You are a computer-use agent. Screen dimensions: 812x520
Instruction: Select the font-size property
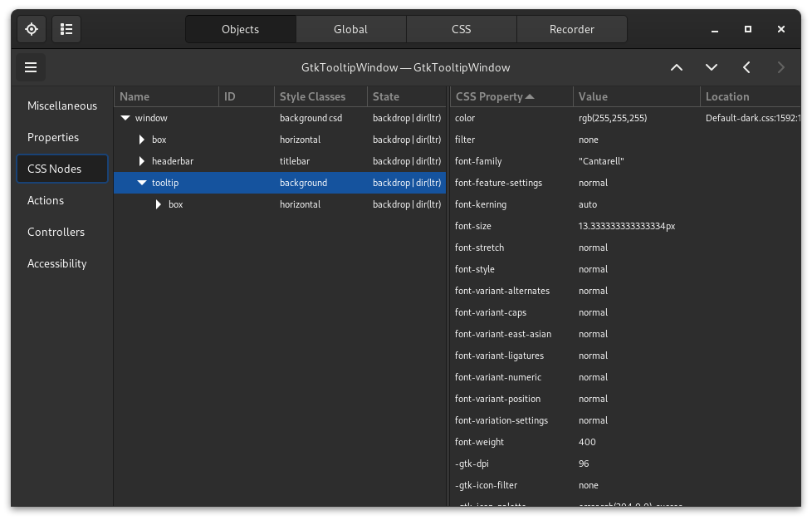pyautogui.click(x=625, y=226)
